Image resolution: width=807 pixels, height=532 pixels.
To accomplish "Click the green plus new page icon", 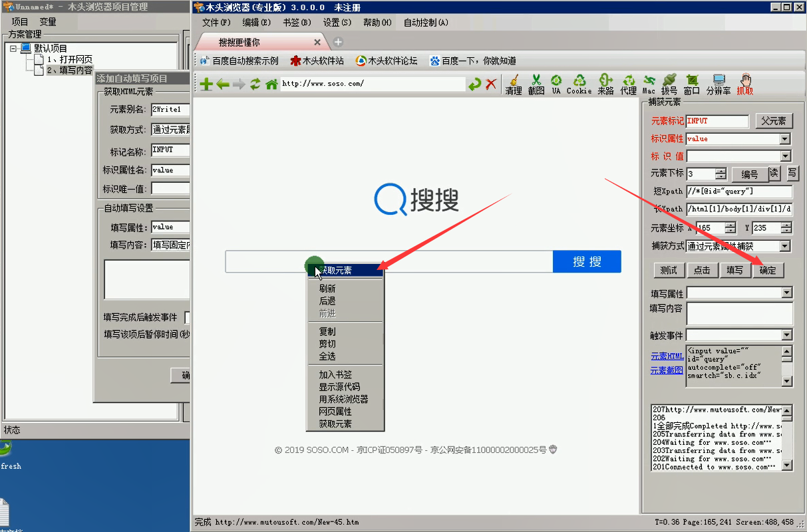I will click(206, 84).
